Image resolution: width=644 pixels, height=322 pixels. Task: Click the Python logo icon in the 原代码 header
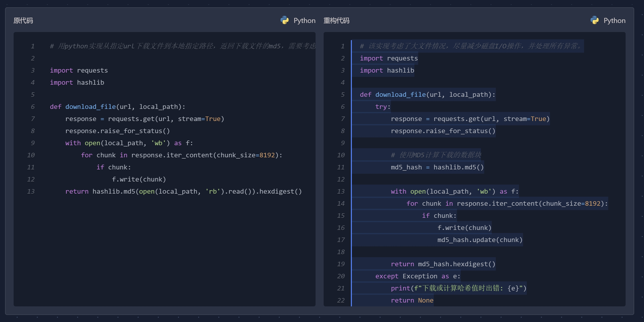click(285, 20)
